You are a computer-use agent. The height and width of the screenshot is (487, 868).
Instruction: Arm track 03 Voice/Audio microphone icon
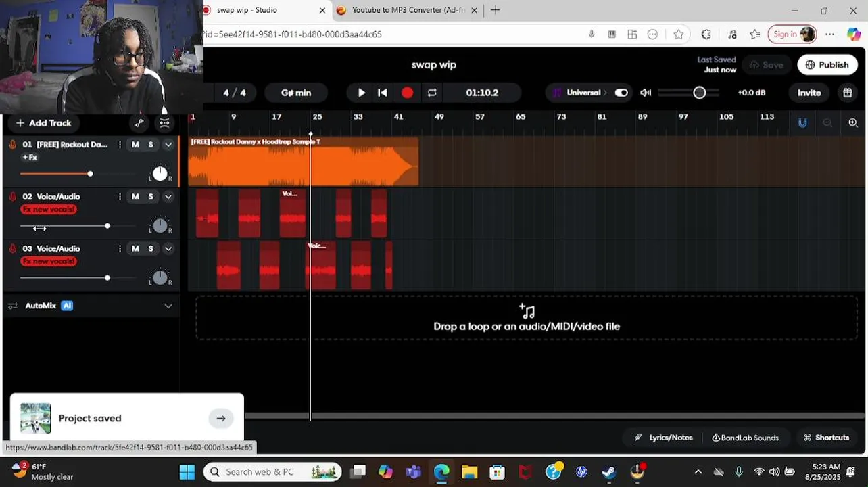pos(13,248)
